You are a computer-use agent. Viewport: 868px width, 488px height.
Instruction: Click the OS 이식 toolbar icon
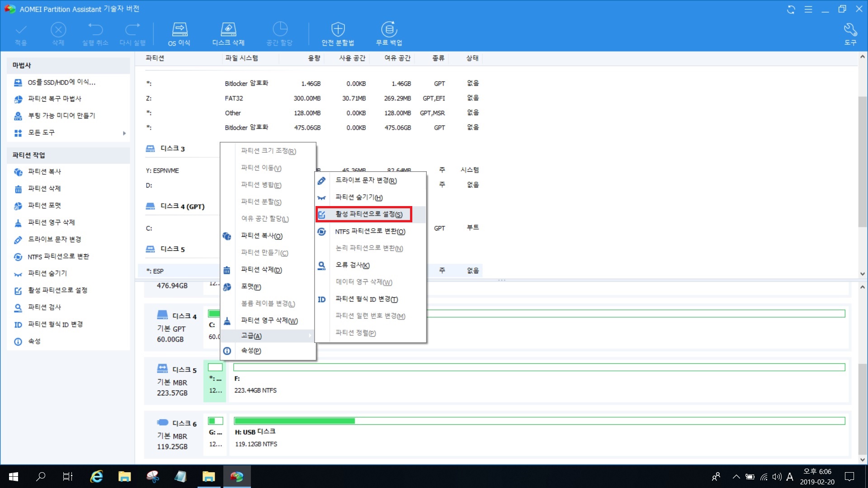(179, 34)
